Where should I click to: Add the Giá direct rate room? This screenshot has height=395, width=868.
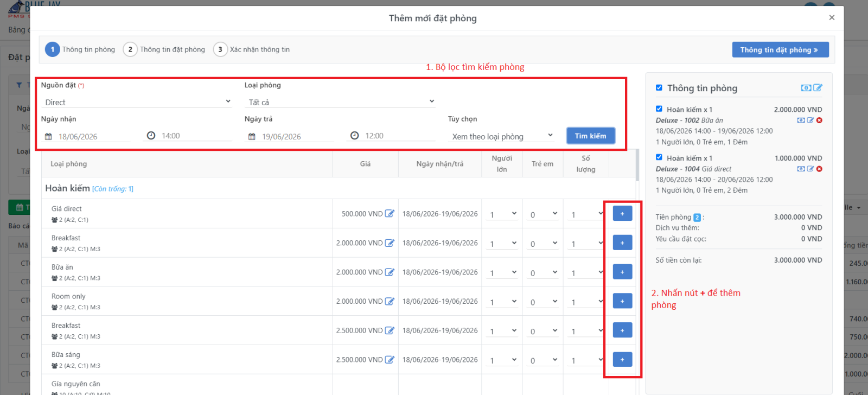point(622,214)
